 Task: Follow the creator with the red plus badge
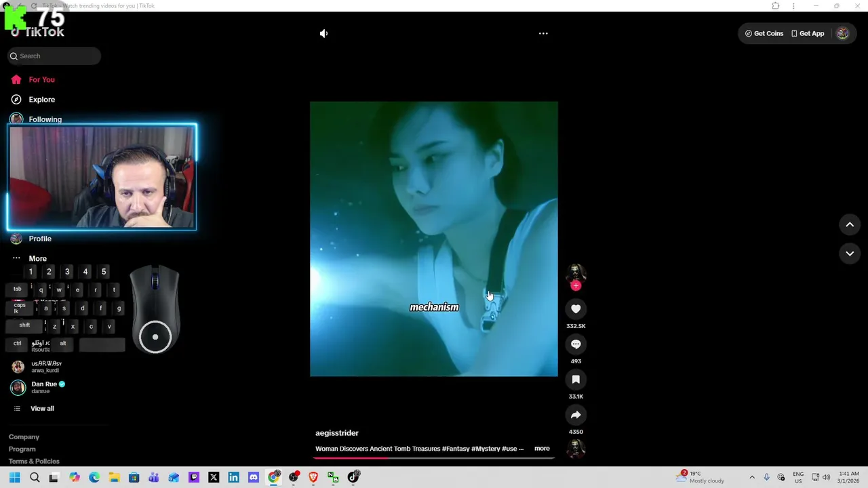point(576,286)
